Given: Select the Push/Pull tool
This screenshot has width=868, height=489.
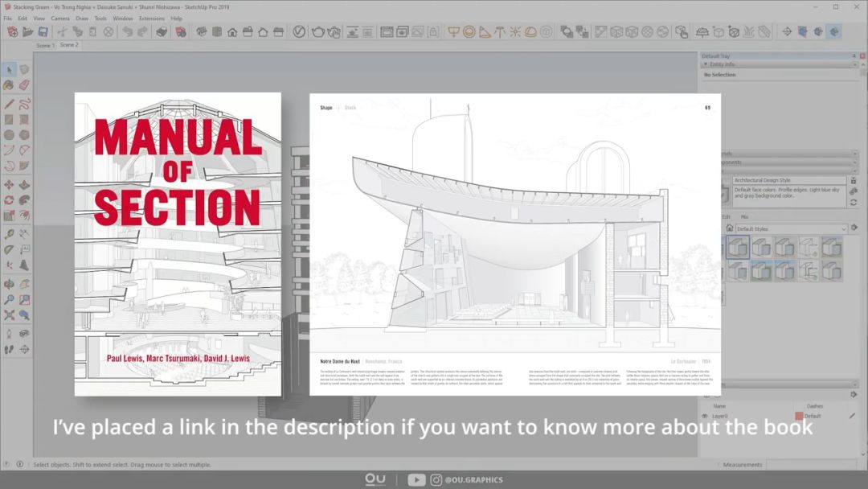Looking at the screenshot, I should pos(24,184).
